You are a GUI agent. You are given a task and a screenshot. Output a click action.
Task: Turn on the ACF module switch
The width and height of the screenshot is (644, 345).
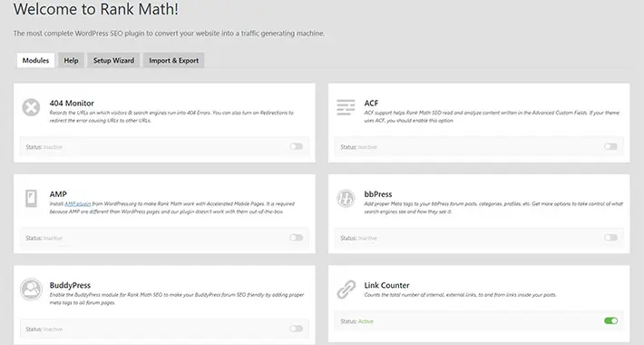[x=610, y=146]
